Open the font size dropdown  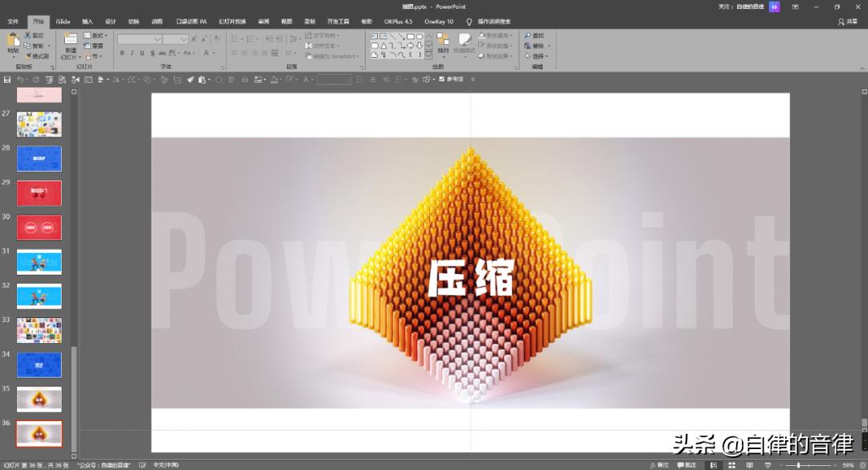[184, 39]
